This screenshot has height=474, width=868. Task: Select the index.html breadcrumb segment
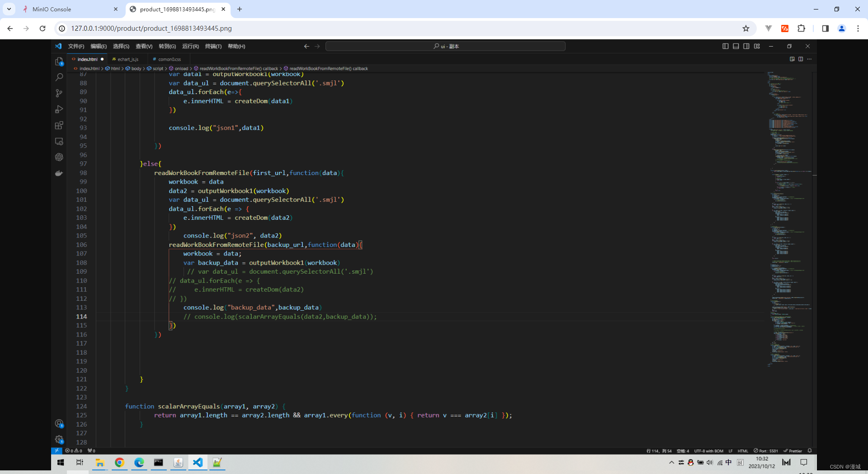point(87,69)
